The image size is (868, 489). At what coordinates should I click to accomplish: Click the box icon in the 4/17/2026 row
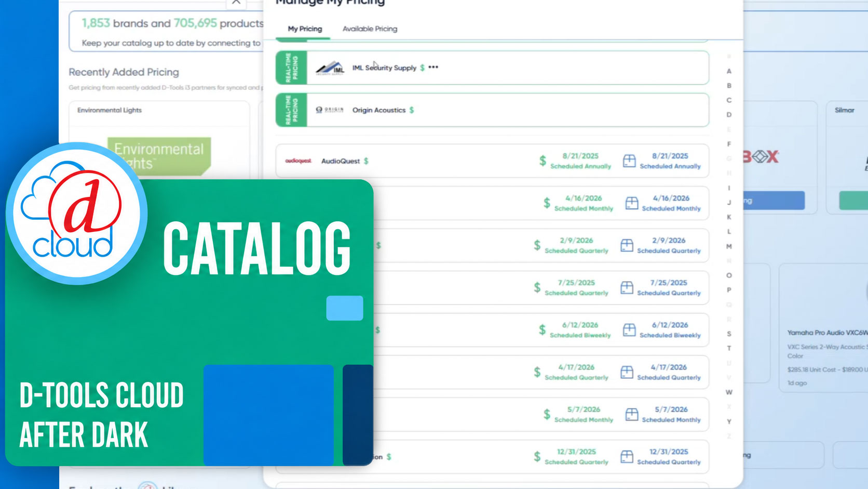[627, 372]
